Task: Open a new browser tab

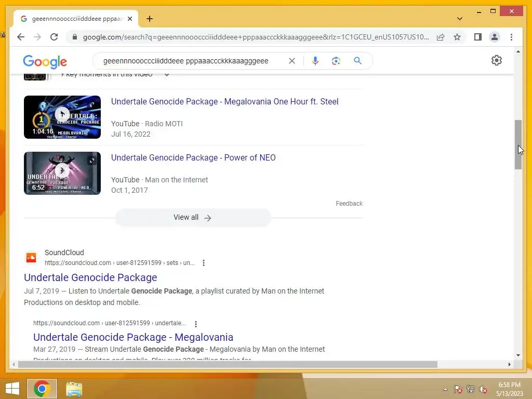Action: click(x=150, y=19)
